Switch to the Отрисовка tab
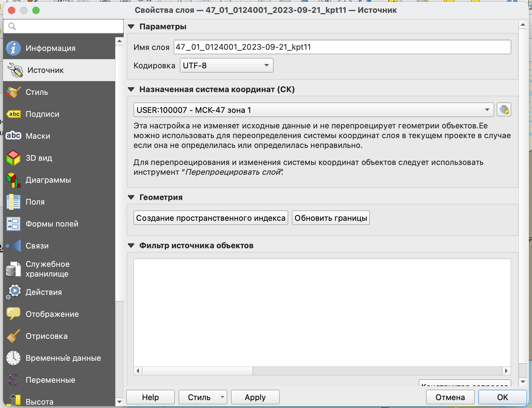 pos(46,336)
